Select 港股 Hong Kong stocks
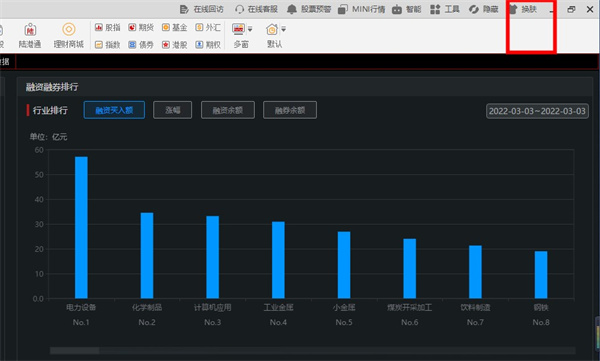This screenshot has width=600, height=361. (174, 45)
